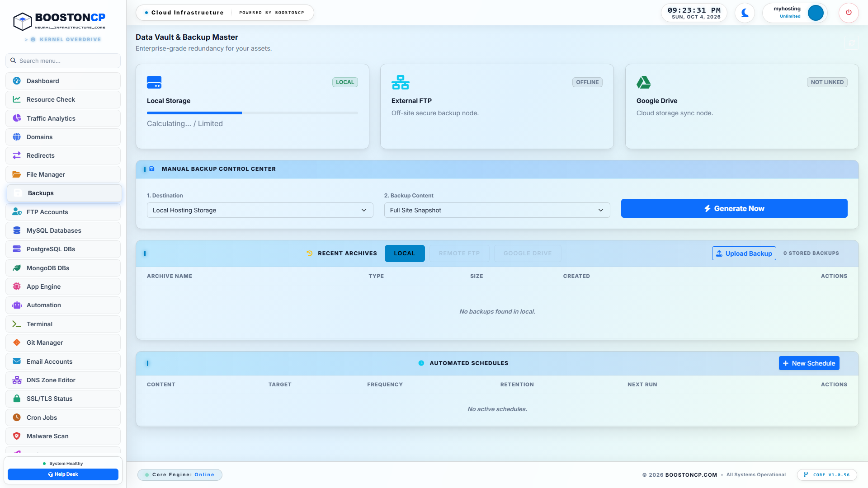Click the Generate Now button
Image resolution: width=868 pixels, height=488 pixels.
pyautogui.click(x=734, y=208)
